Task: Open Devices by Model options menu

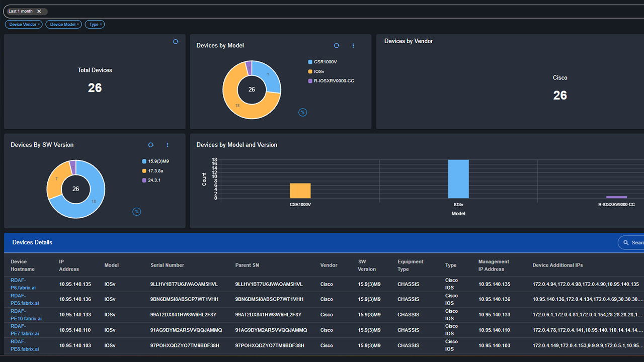Action: tap(353, 46)
